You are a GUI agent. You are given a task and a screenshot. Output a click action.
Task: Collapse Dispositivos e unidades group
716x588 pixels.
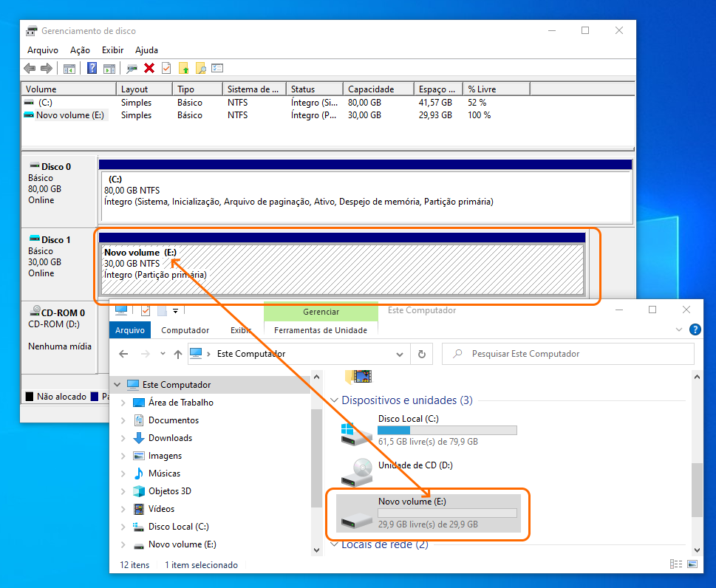(334, 400)
